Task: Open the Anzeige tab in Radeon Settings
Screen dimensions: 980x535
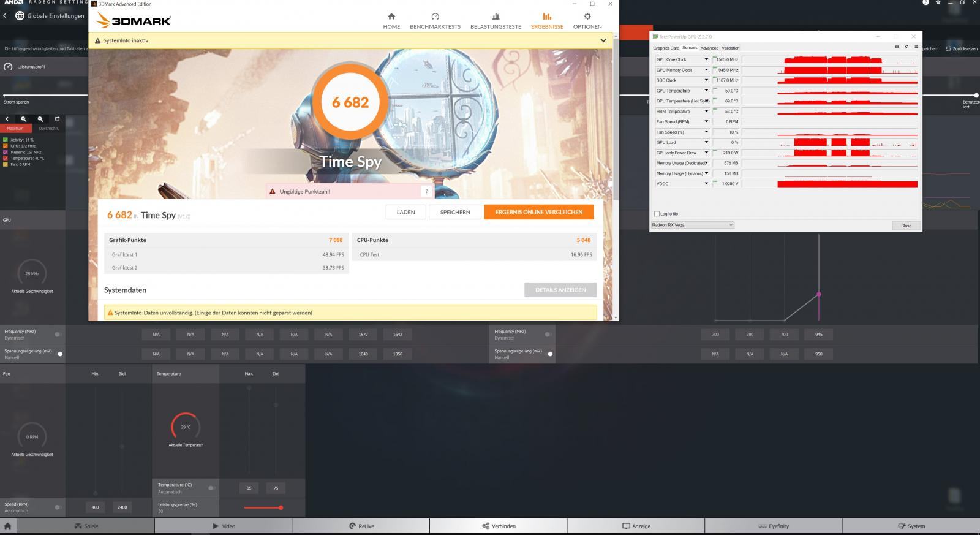Action: click(636, 526)
